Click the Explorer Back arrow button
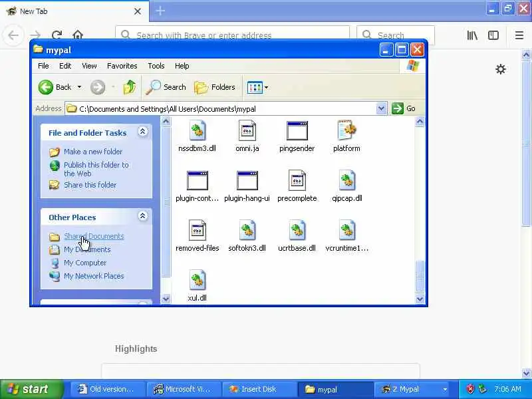The height and width of the screenshot is (399, 532). click(x=55, y=87)
